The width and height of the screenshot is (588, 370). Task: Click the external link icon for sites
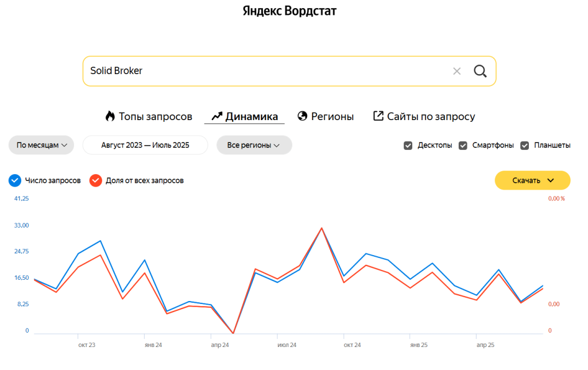[378, 116]
